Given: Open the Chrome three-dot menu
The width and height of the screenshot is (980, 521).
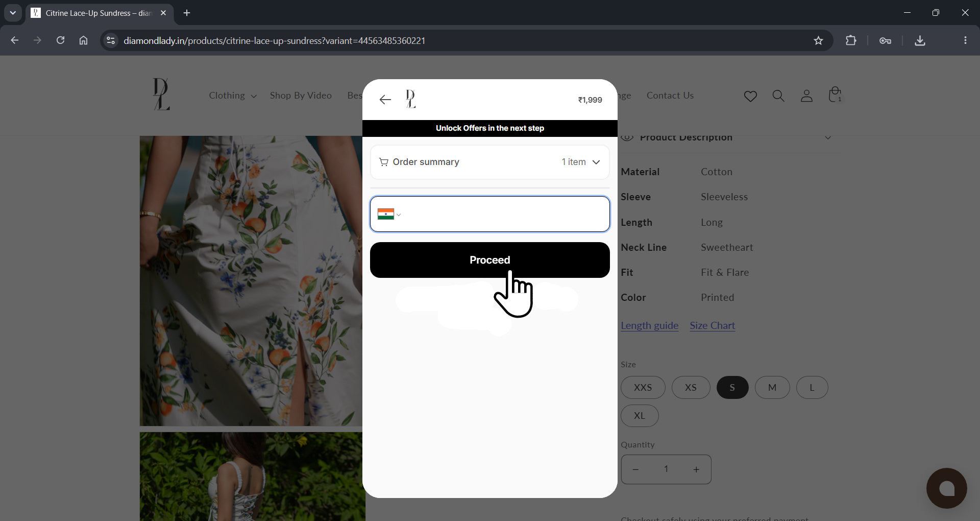Looking at the screenshot, I should [x=965, y=40].
